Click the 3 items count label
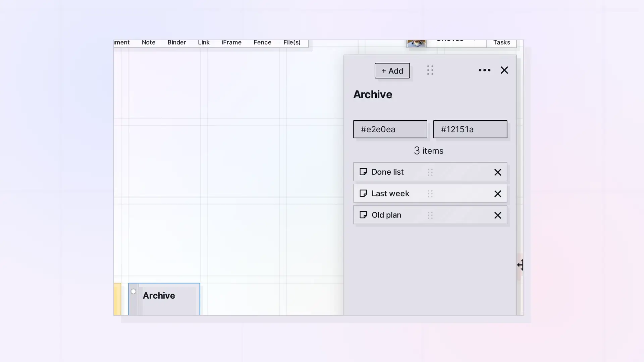The image size is (644, 362). click(x=429, y=151)
